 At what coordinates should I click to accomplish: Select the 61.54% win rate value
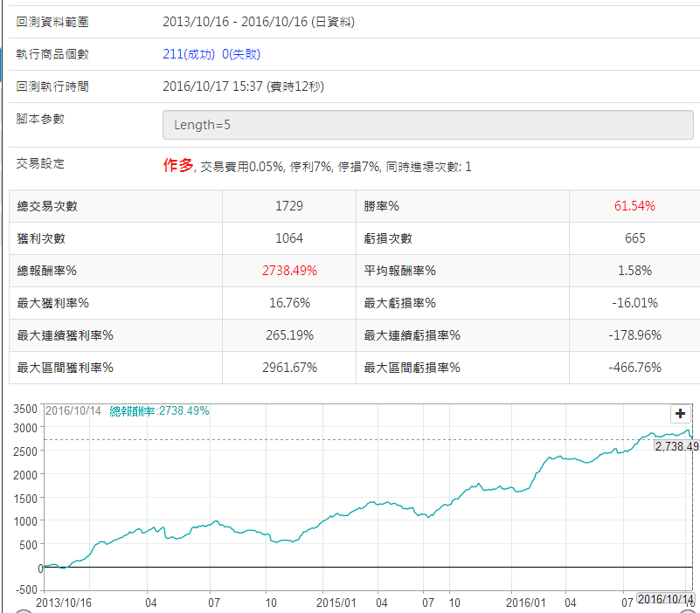[634, 206]
